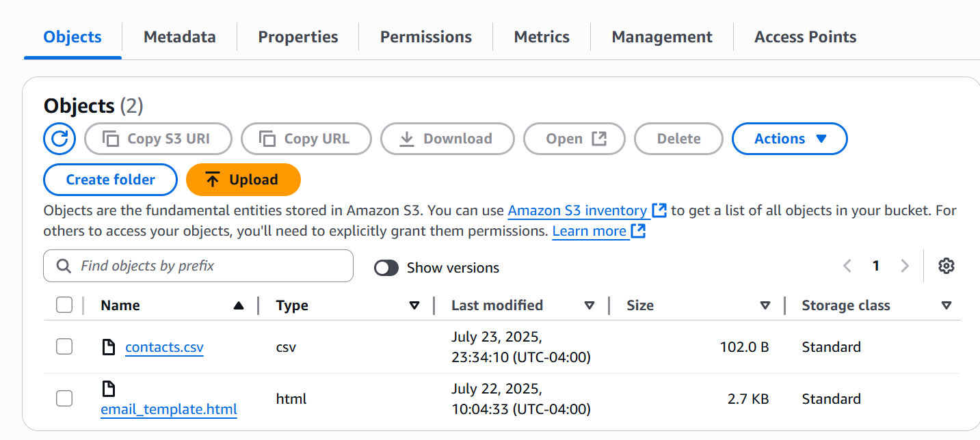Check the email_template.html row checkbox

64,398
